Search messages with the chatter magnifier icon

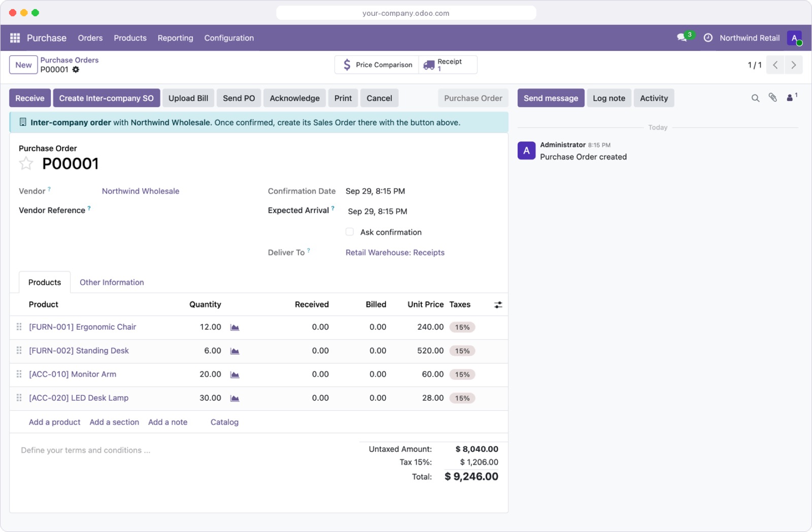755,98
